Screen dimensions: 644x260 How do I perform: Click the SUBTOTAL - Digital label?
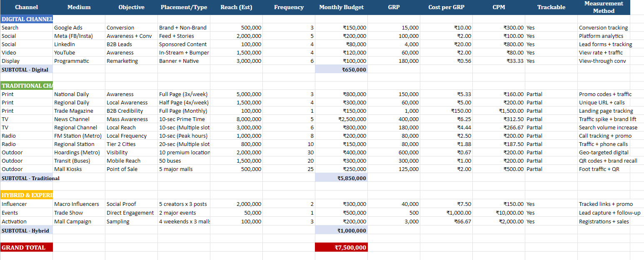click(27, 69)
